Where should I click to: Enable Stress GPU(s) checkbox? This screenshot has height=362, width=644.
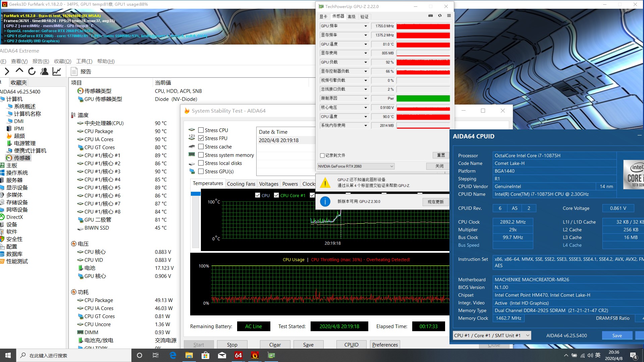pyautogui.click(x=201, y=171)
